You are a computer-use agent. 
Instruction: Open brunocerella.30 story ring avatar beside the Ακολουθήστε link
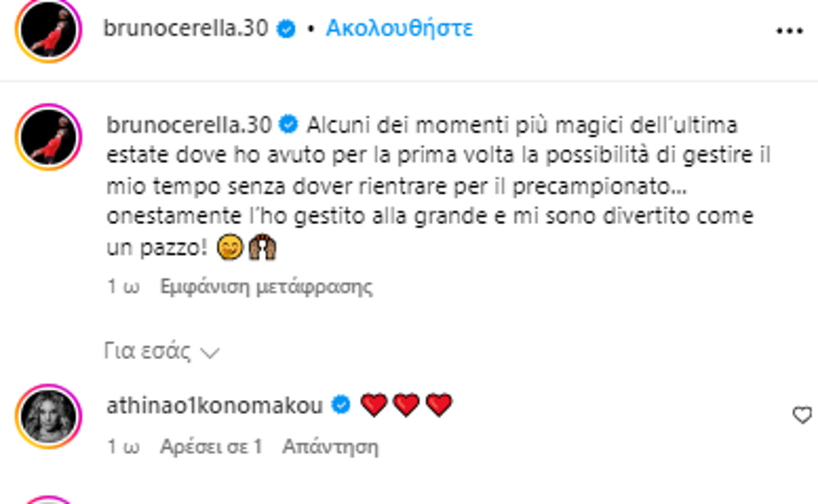48,30
